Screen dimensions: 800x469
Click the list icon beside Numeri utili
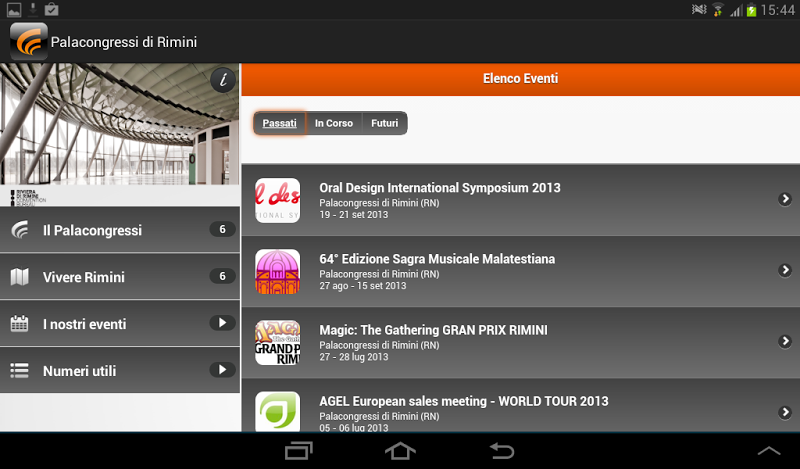[x=19, y=371]
